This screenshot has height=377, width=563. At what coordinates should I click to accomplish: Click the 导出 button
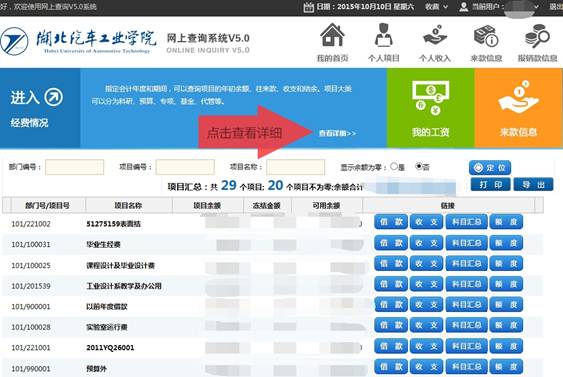click(533, 185)
